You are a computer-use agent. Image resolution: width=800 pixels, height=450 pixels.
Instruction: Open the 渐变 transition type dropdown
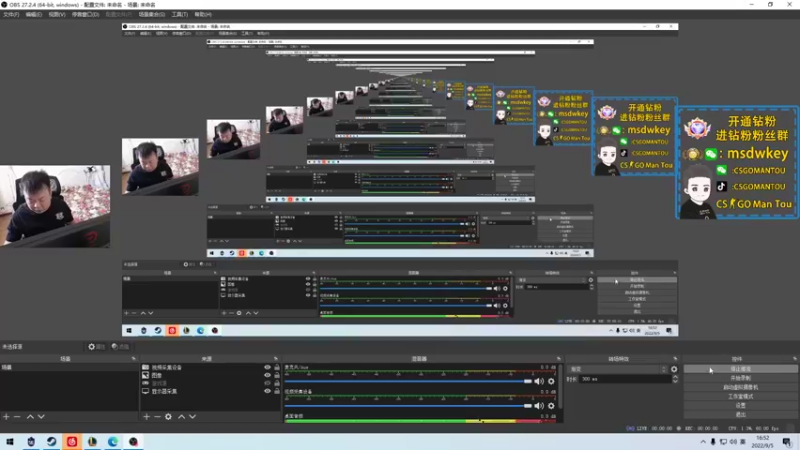pyautogui.click(x=617, y=369)
